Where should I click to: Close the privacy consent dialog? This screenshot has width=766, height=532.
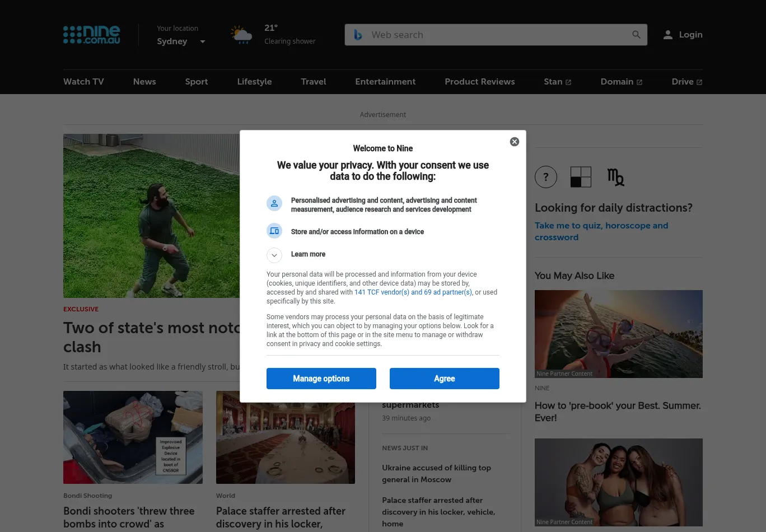tap(515, 142)
